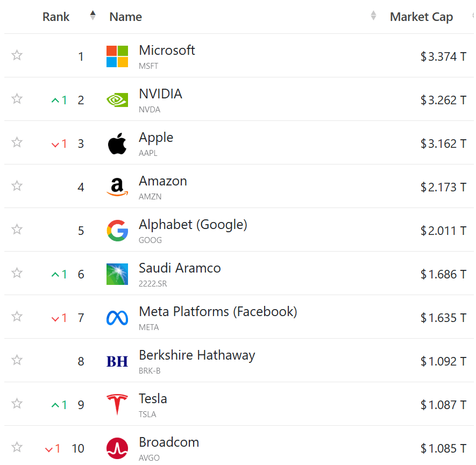The width and height of the screenshot is (476, 465).
Task: Click Tesla's $1.087 T market cap value
Action: [x=443, y=405]
